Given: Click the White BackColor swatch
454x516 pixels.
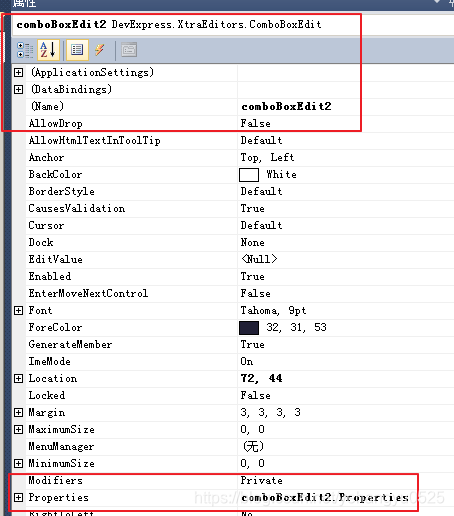Looking at the screenshot, I should [x=249, y=175].
